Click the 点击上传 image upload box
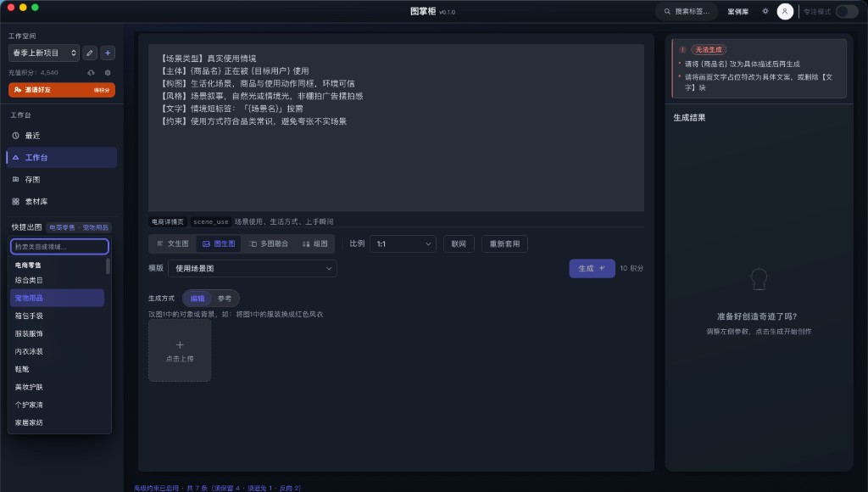This screenshot has height=492, width=868. pyautogui.click(x=180, y=350)
